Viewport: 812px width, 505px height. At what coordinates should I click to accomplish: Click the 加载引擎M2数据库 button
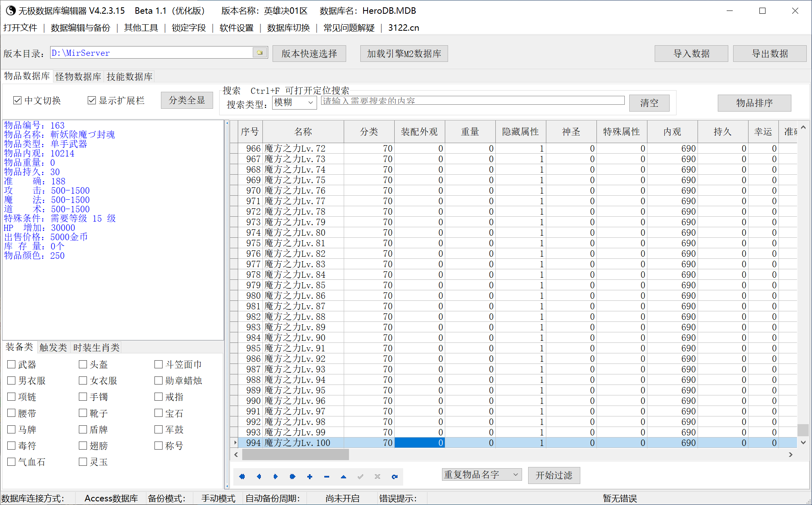(x=404, y=53)
